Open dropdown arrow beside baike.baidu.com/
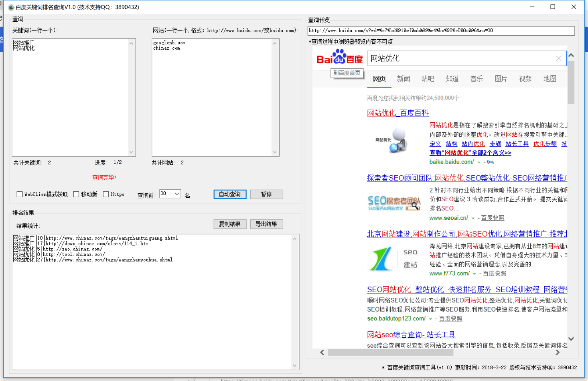This screenshot has width=588, height=381. 479,162
